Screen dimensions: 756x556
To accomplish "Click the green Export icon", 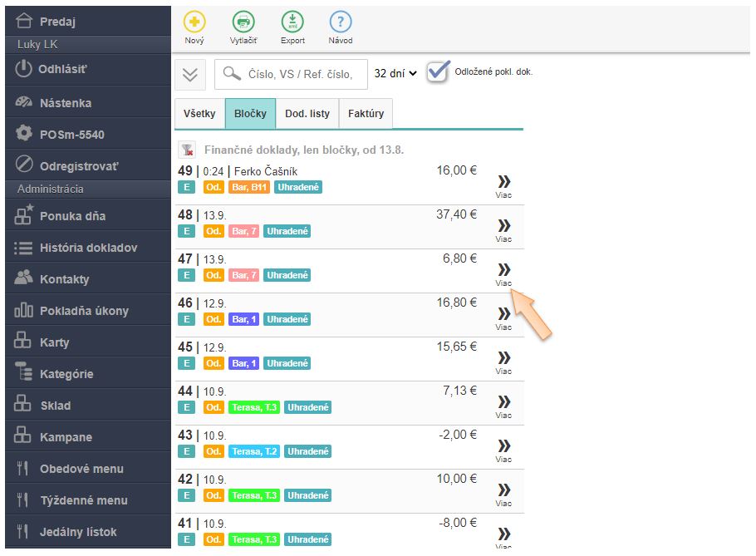I will point(292,22).
